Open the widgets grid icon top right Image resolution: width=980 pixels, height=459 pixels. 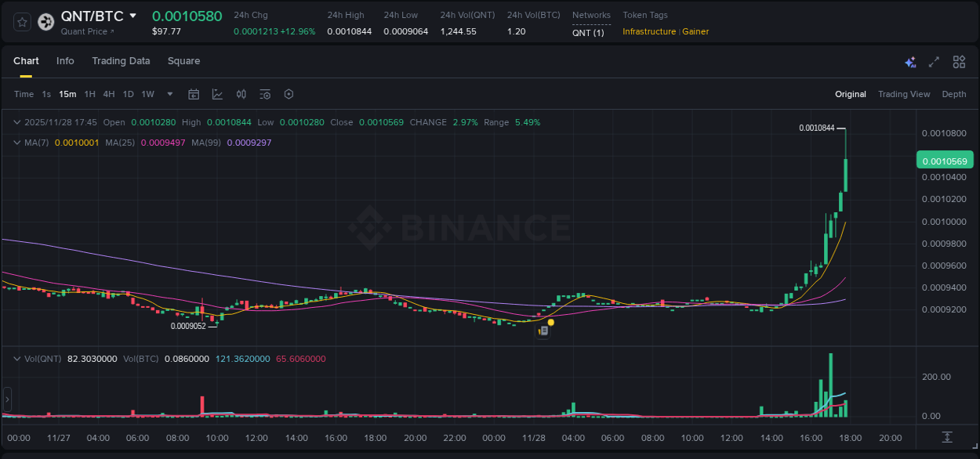point(958,61)
